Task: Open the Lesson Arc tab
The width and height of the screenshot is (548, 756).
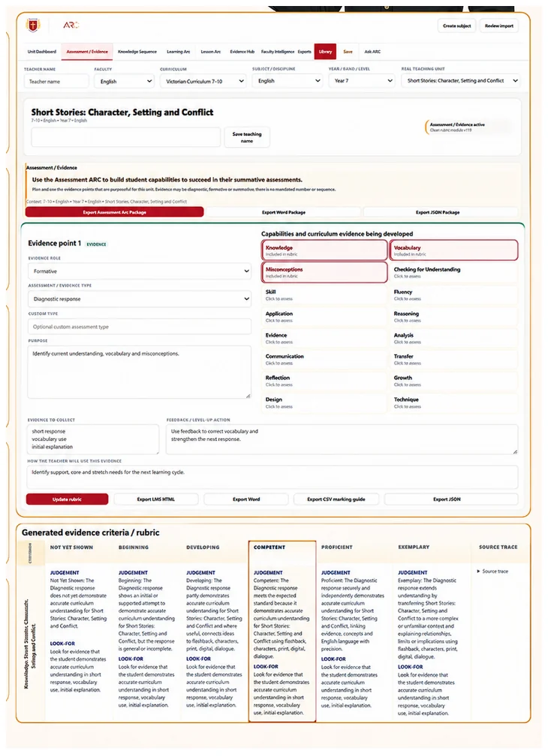Action: coord(211,52)
